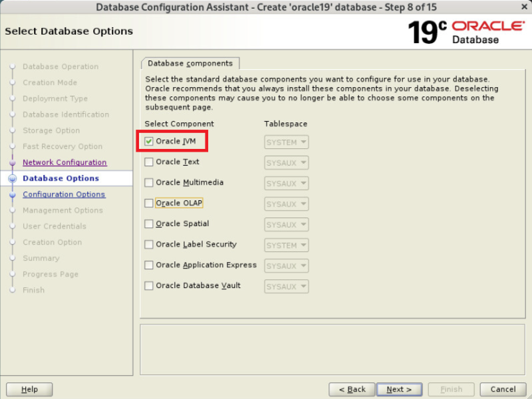Click the Configuration Options step bullet
Image resolution: width=532 pixels, height=399 pixels.
click(x=13, y=195)
